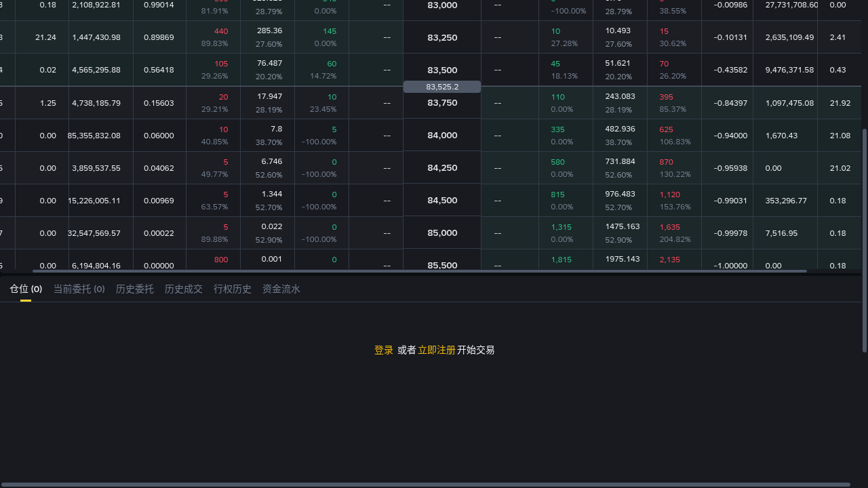Select the 84,250 strike price
Viewport: 868px width, 488px height.
click(442, 167)
